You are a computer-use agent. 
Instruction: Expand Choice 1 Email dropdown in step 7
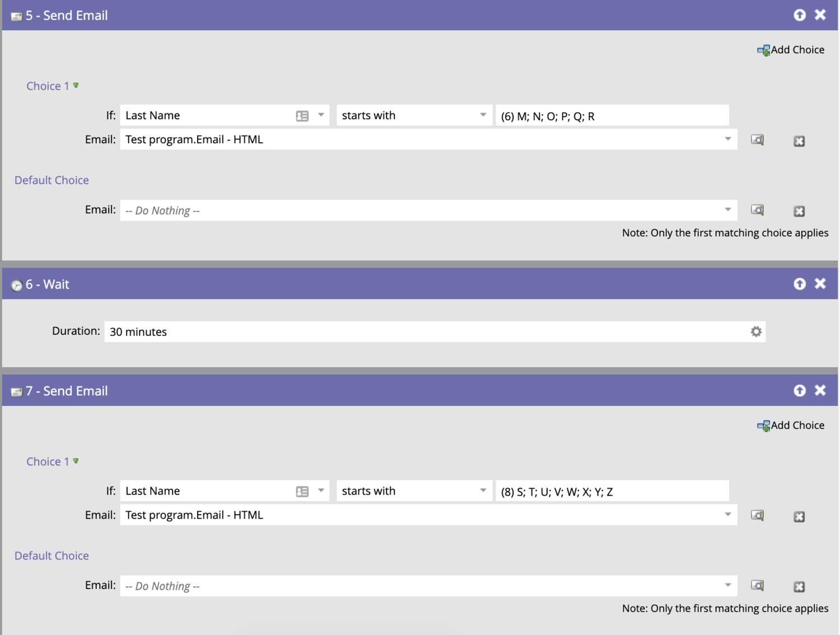(728, 515)
